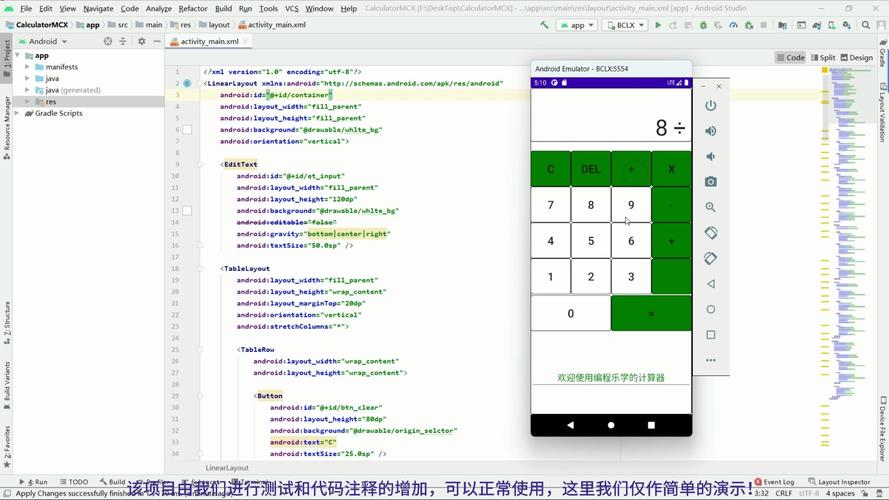Tap the DEL button on calculator

pyautogui.click(x=591, y=169)
